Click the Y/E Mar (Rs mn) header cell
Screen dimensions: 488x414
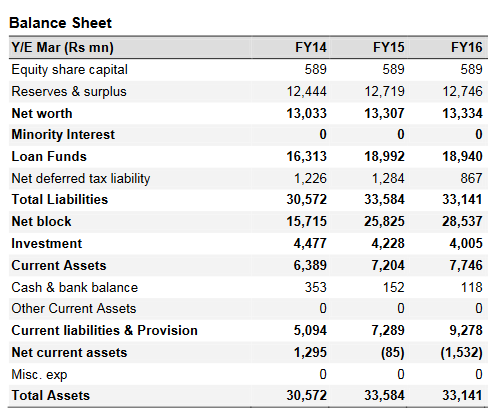click(x=63, y=48)
